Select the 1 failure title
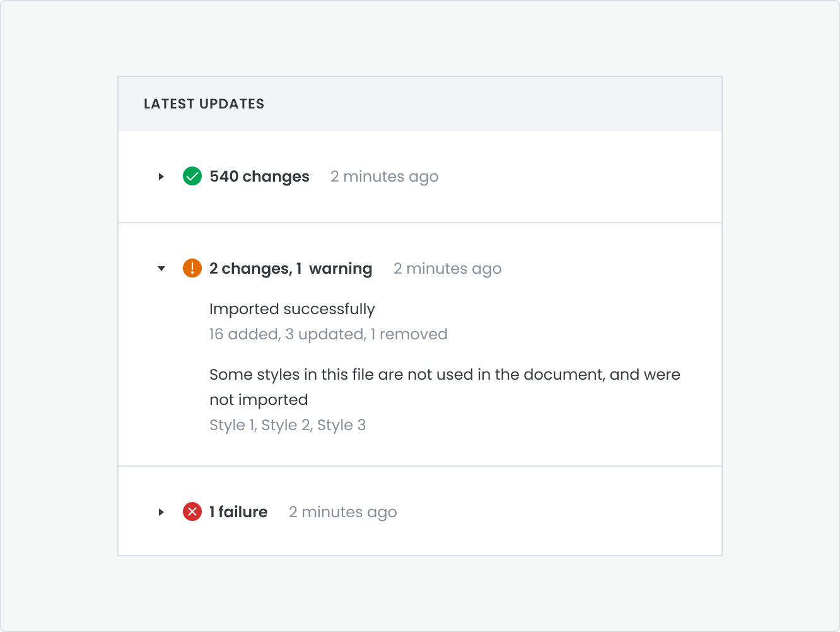Viewport: 840px width, 632px height. 238,512
